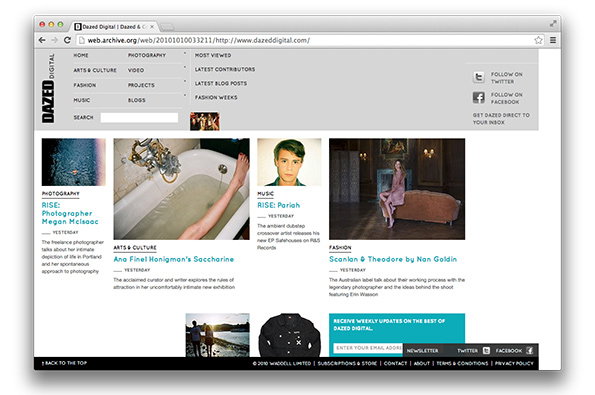The height and width of the screenshot is (395, 595).
Task: Open the Chrome hamburger menu
Action: [x=553, y=40]
